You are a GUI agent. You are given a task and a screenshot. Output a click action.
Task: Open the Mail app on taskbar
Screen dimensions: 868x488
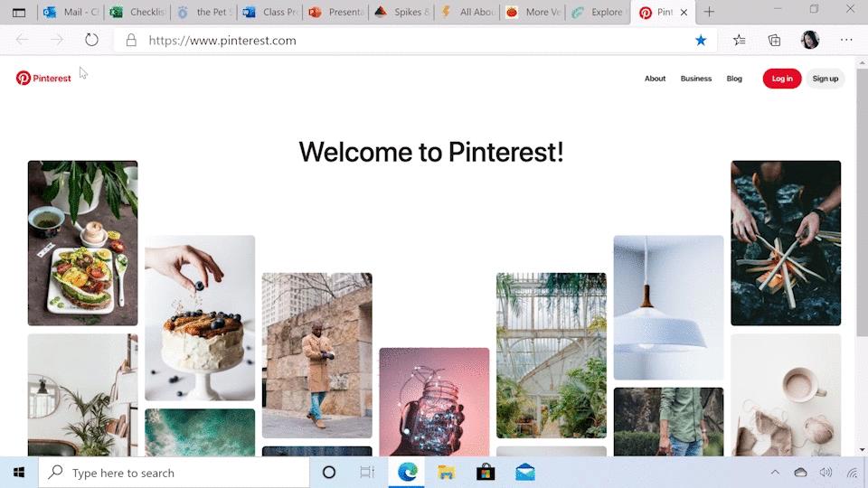[524, 473]
